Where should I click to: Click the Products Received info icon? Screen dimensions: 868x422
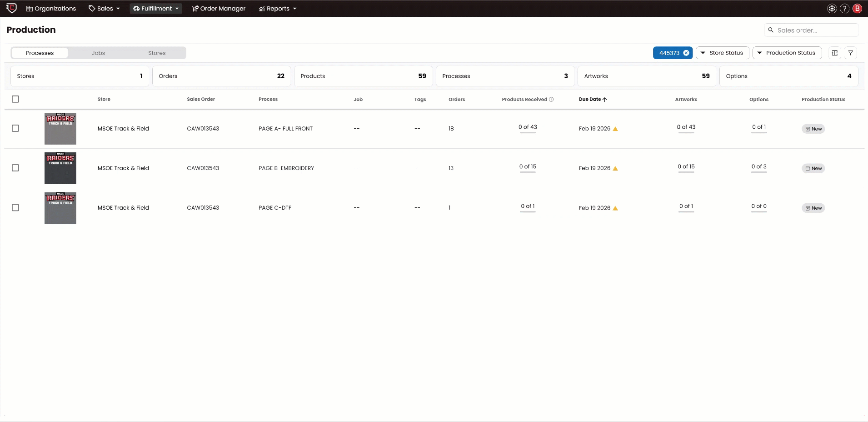[x=551, y=100]
